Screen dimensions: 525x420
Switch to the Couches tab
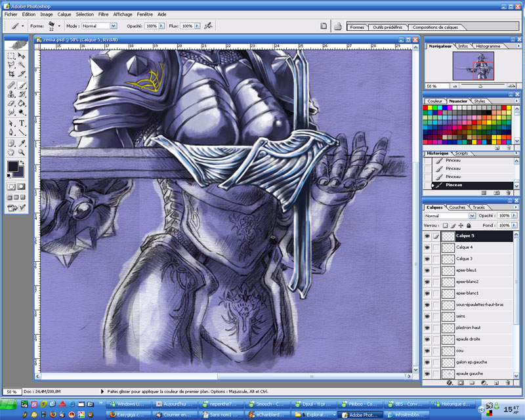457,207
